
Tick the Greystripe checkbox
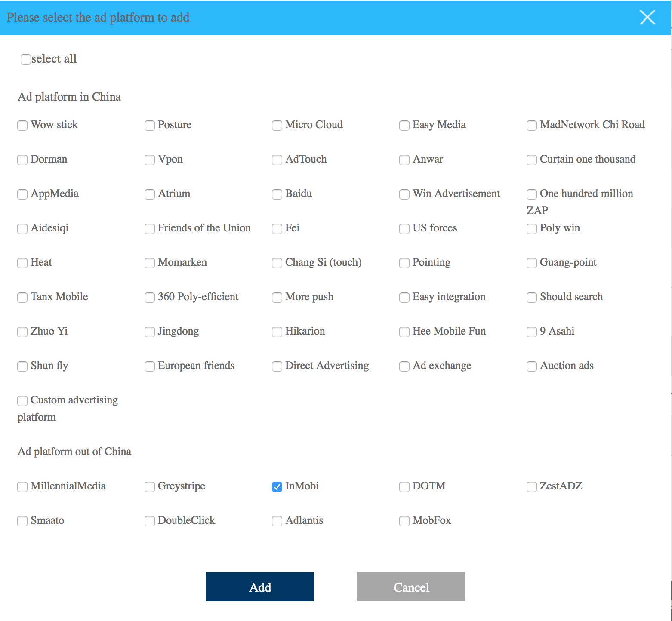tap(150, 487)
